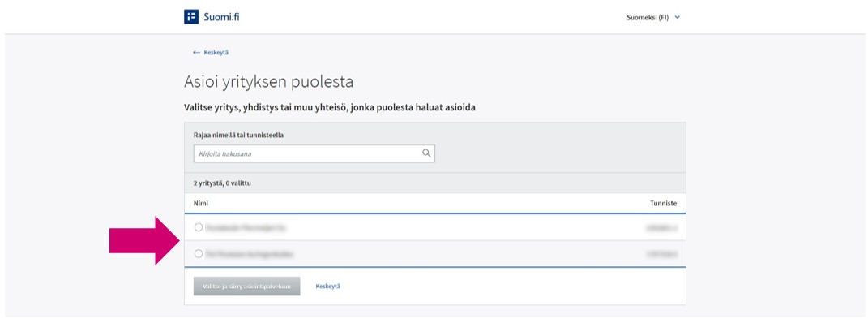Follow the top Keskeytä link
This screenshot has height=319, width=868.
(x=216, y=53)
